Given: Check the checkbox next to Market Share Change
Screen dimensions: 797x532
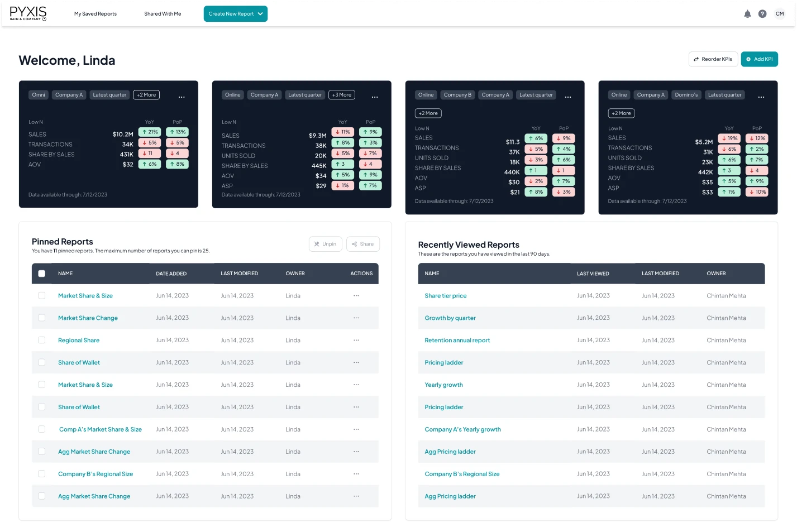Looking at the screenshot, I should (x=41, y=318).
